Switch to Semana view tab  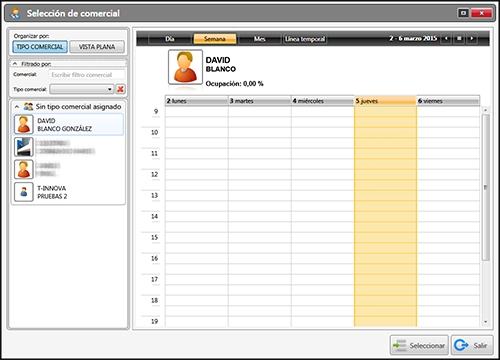(x=215, y=39)
